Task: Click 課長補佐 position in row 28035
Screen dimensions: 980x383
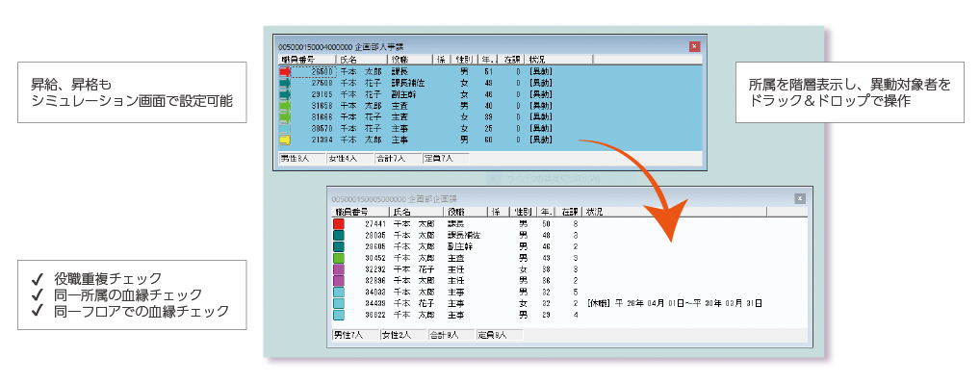Action: click(x=464, y=235)
